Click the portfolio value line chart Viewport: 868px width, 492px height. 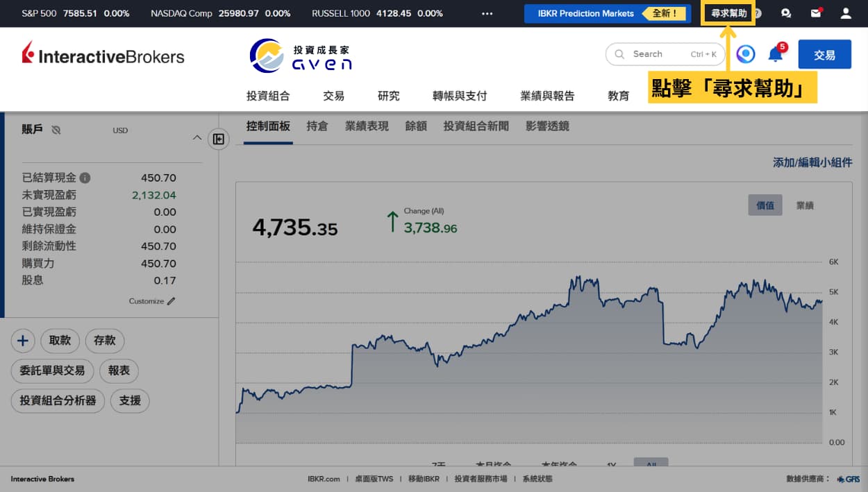coord(529,359)
